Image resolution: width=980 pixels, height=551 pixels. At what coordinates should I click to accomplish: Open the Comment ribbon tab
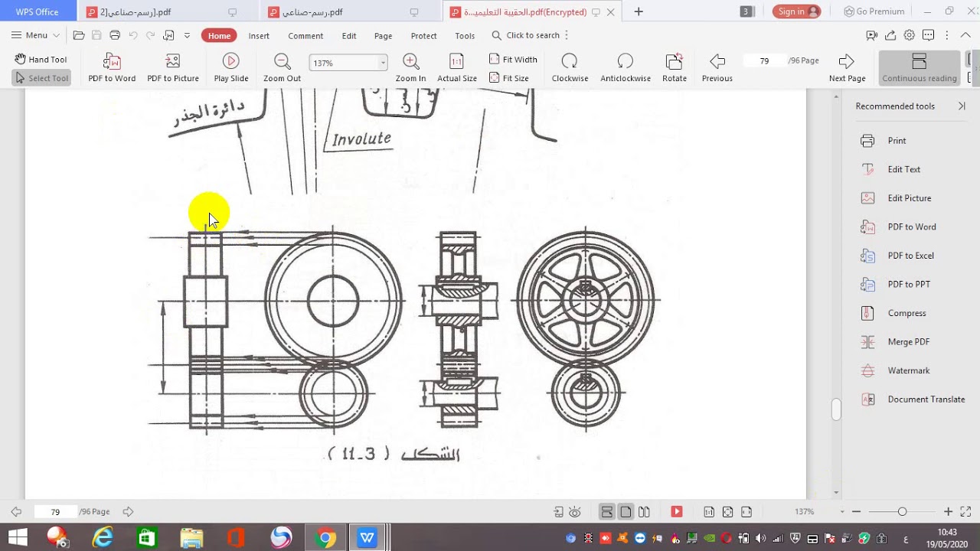tap(305, 36)
